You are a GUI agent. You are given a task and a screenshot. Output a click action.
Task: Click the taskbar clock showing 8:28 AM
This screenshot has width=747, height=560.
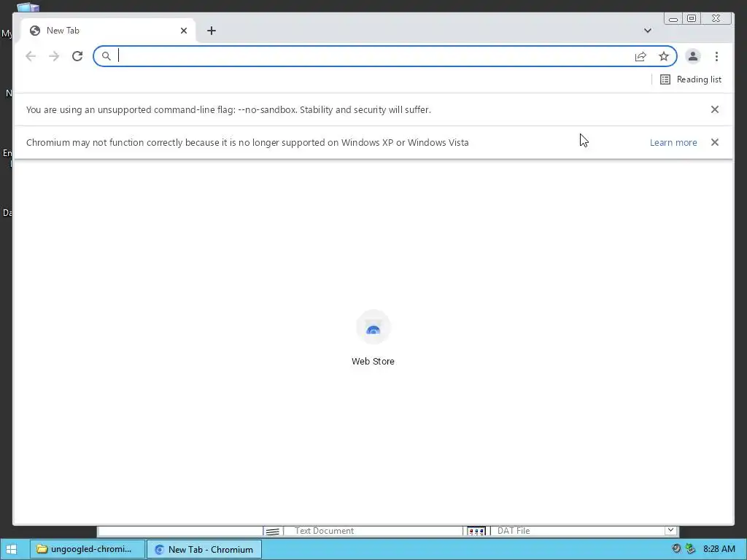(719, 549)
